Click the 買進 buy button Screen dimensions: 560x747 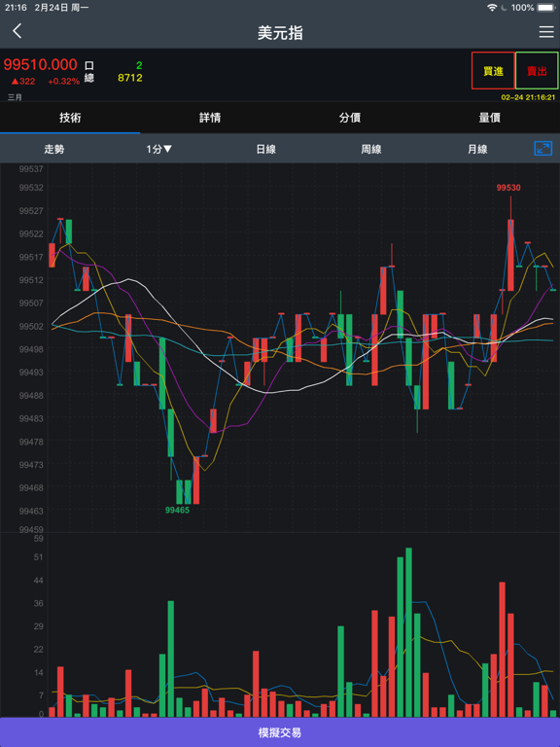(x=493, y=71)
